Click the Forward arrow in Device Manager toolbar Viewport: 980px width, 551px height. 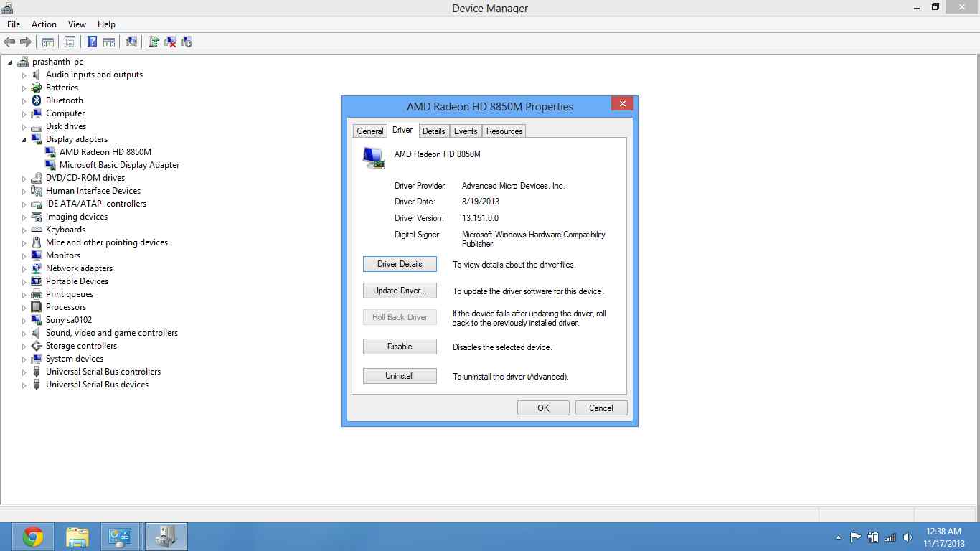click(x=26, y=42)
